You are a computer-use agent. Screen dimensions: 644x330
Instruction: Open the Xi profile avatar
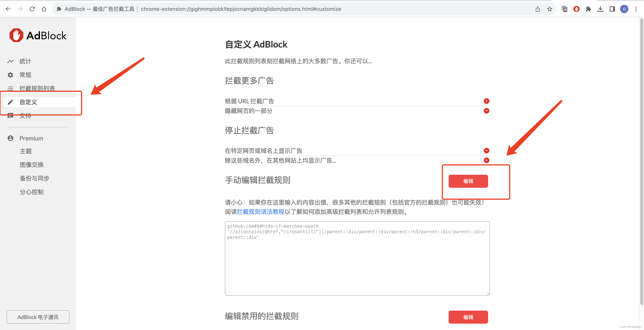tap(624, 9)
